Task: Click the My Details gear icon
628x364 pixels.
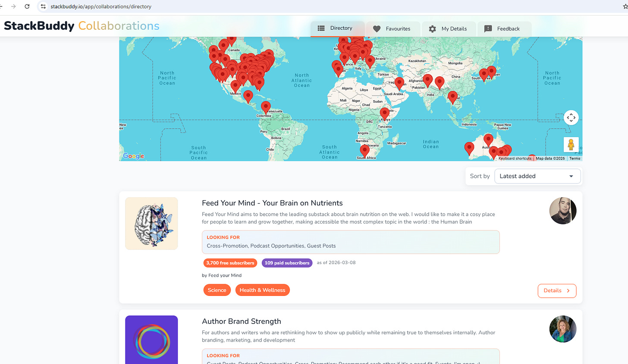Action: (x=432, y=29)
